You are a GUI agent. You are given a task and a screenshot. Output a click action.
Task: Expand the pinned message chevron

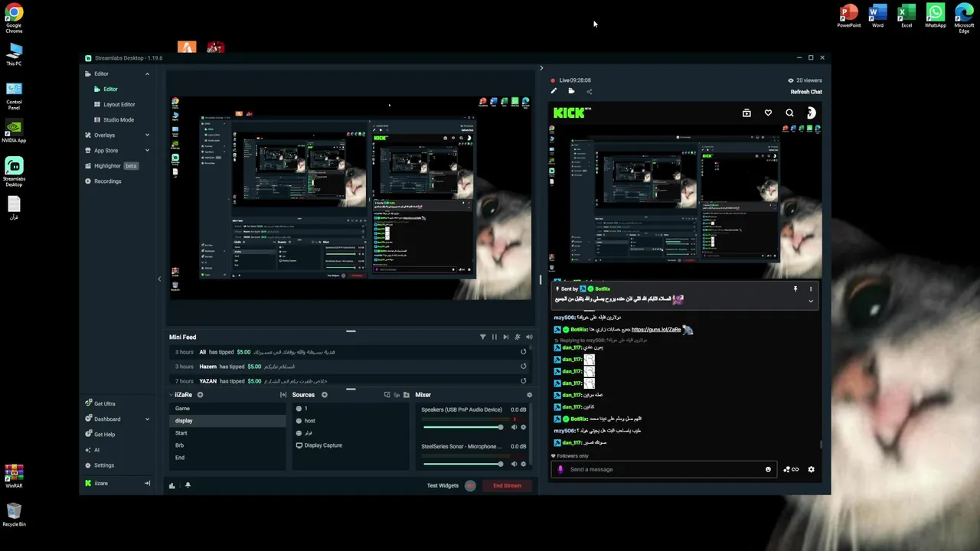(811, 302)
